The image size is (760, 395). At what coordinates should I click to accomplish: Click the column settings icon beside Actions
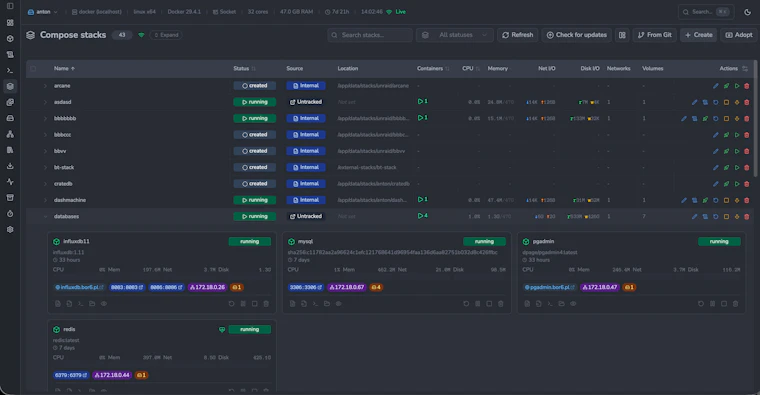point(745,68)
